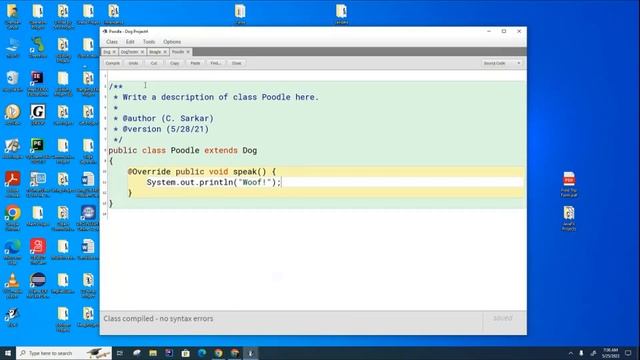Click the Paste toolbar button

click(195, 63)
